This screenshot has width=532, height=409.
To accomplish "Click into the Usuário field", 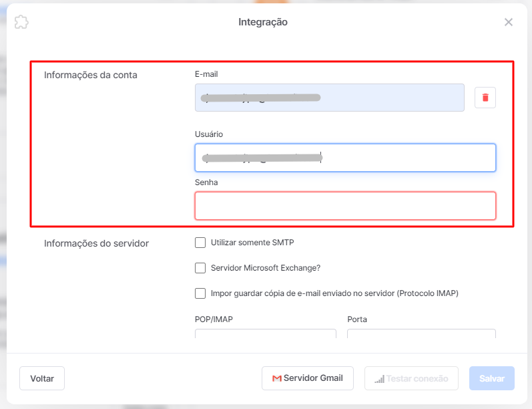I will click(x=345, y=158).
